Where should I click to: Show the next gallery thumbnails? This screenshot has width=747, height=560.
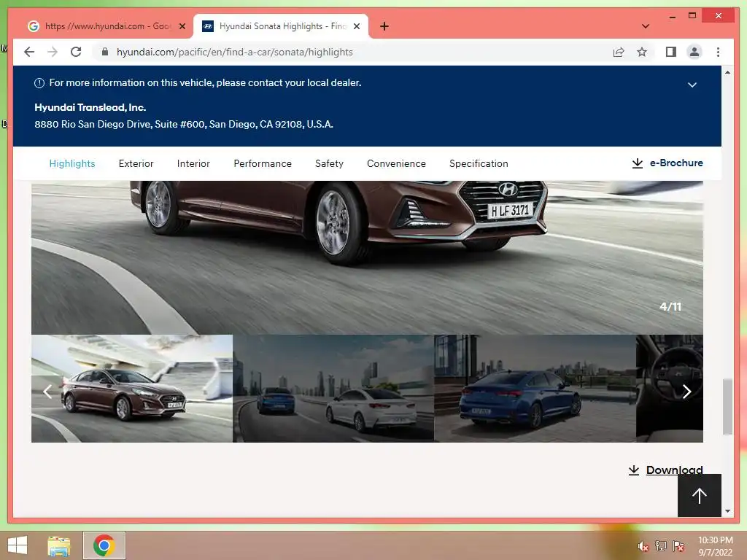pyautogui.click(x=686, y=392)
